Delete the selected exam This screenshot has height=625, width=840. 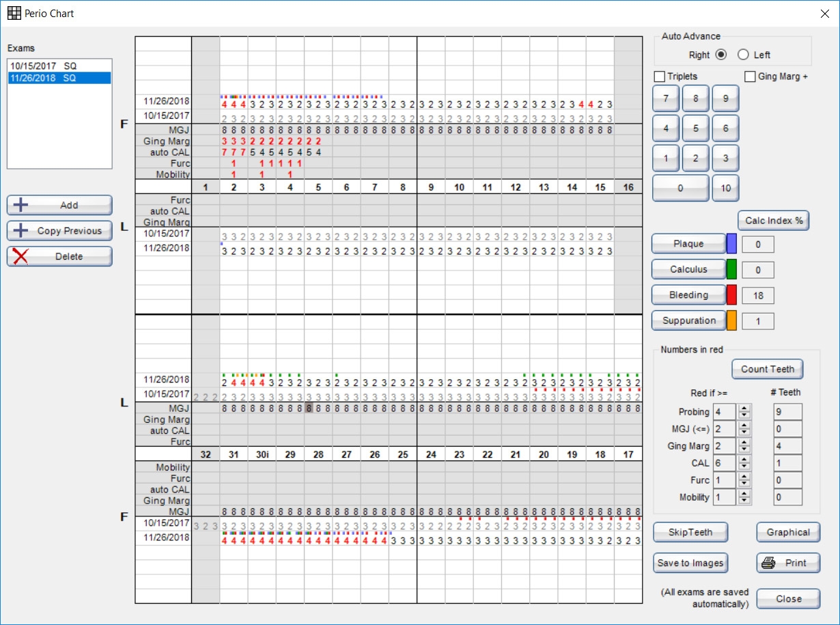(59, 256)
